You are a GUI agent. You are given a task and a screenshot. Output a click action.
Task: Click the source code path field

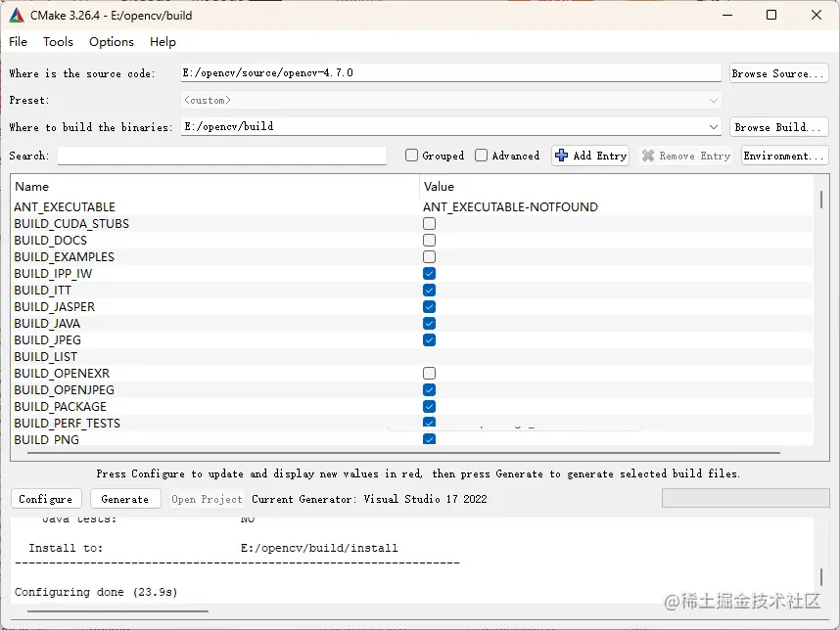(451, 72)
